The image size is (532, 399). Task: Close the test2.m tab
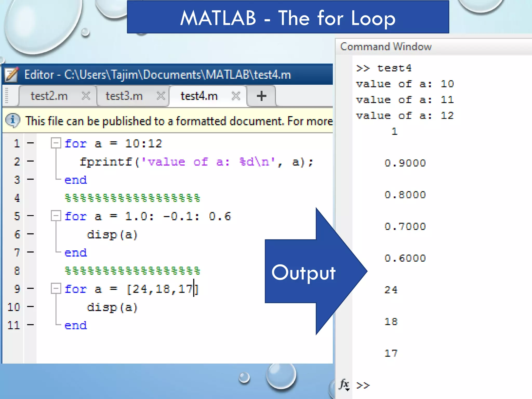tap(86, 96)
